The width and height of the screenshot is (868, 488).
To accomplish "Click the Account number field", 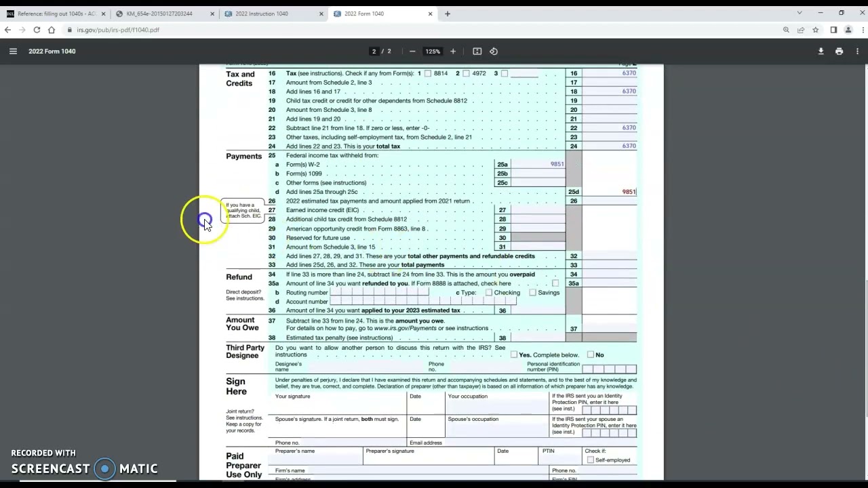I will [422, 302].
